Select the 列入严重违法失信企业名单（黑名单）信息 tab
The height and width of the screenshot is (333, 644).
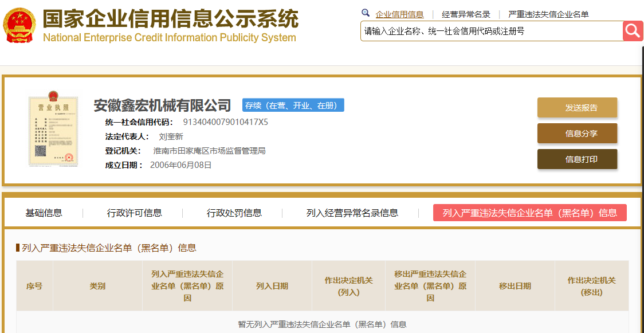tap(530, 213)
